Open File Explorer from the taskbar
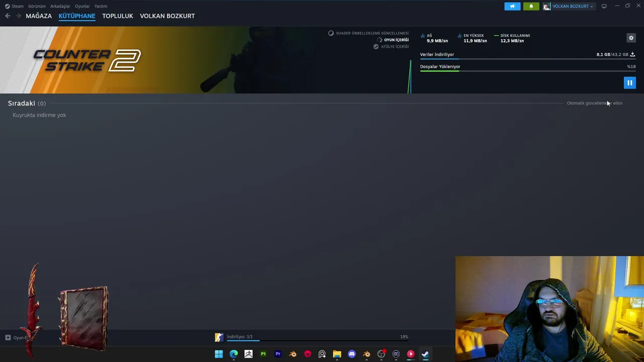The width and height of the screenshot is (644, 362). pos(337,354)
